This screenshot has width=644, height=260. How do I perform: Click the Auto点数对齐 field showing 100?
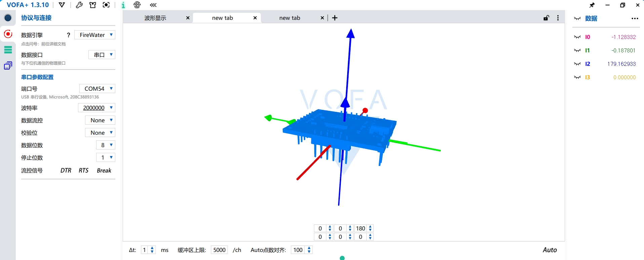(298, 250)
